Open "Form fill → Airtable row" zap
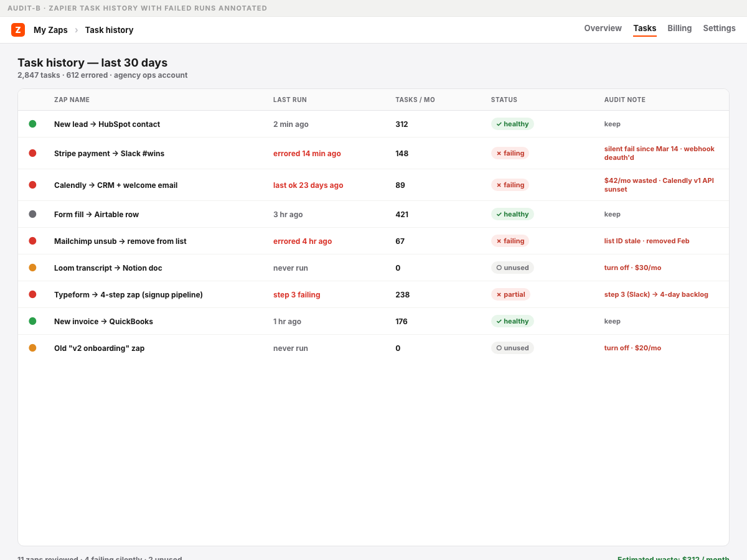Image resolution: width=747 pixels, height=560 pixels. point(96,214)
